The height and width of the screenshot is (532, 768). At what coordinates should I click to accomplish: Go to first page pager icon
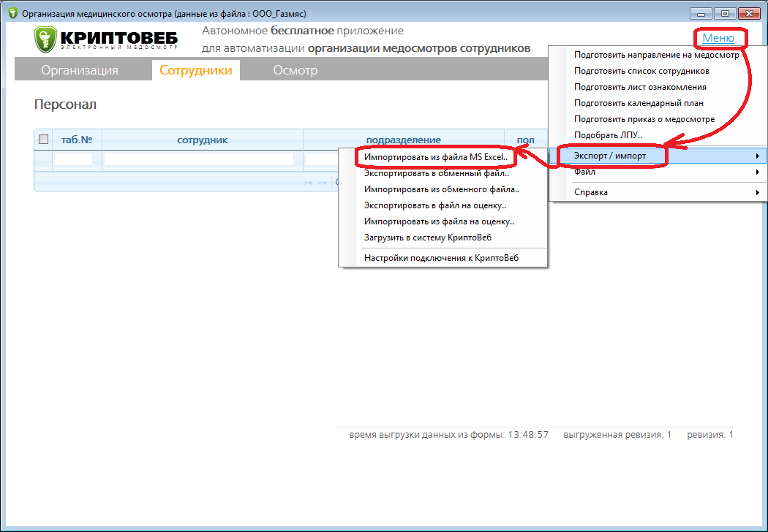309,183
